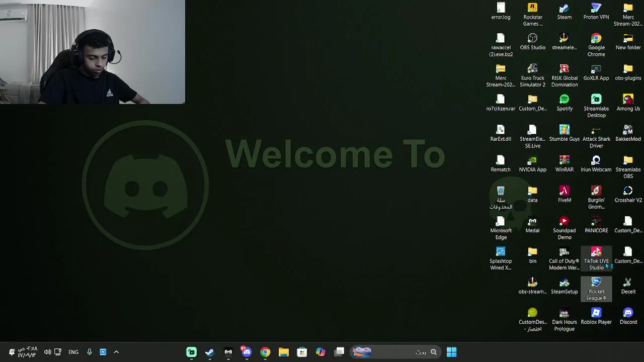Switch to Discord in the taskbar

247,352
